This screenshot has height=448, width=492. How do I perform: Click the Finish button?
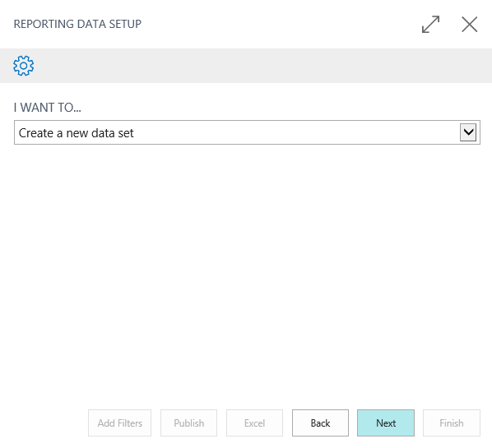point(451,423)
